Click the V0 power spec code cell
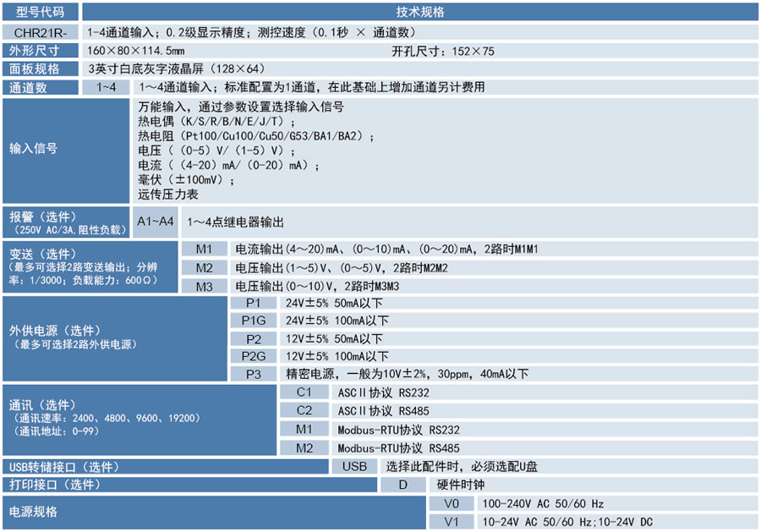 452,503
